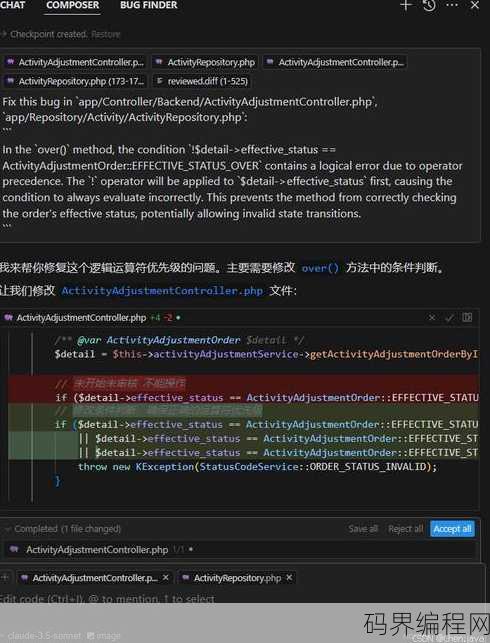Remove the bottom ActivityAdjustmentController.p... chip with its X
The height and width of the screenshot is (643, 490).
click(x=165, y=577)
